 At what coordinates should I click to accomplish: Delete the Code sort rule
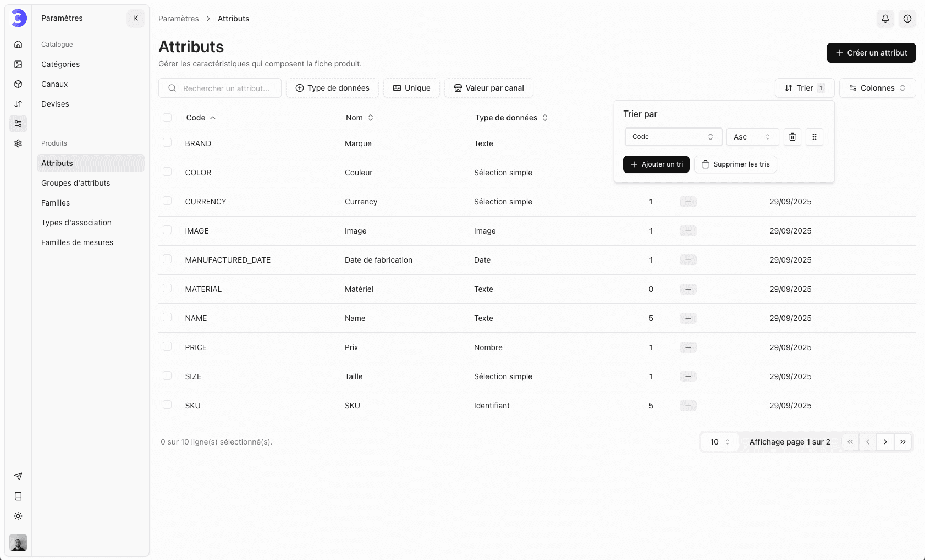click(x=792, y=137)
